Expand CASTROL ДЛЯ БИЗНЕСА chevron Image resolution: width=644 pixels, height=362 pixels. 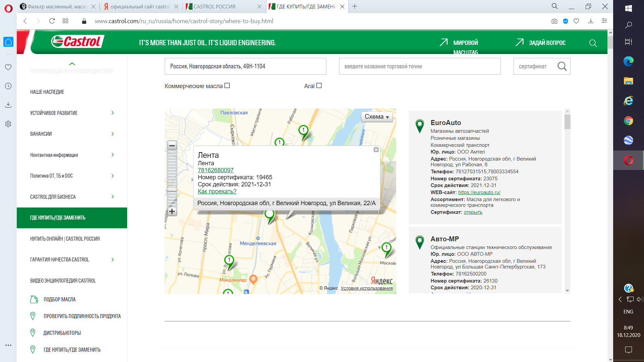113,197
